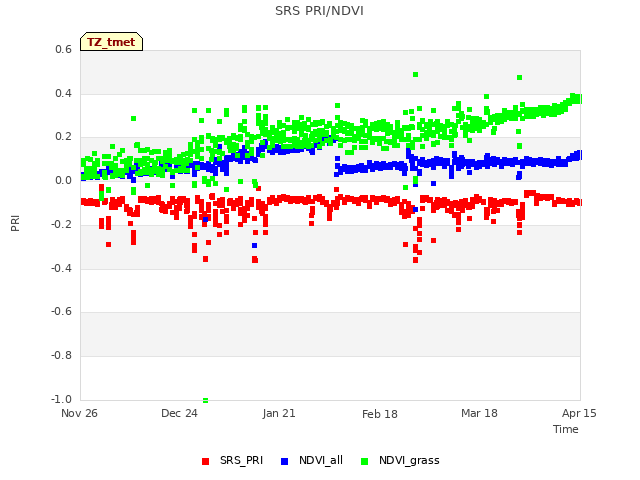The image size is (640, 480).
Task: Click the Jan 21 x-axis tick label
Action: coord(279,413)
